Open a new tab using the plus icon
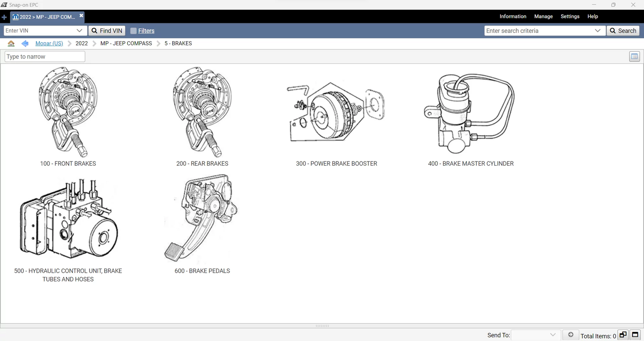Screen dimensions: 644x341 5,16
